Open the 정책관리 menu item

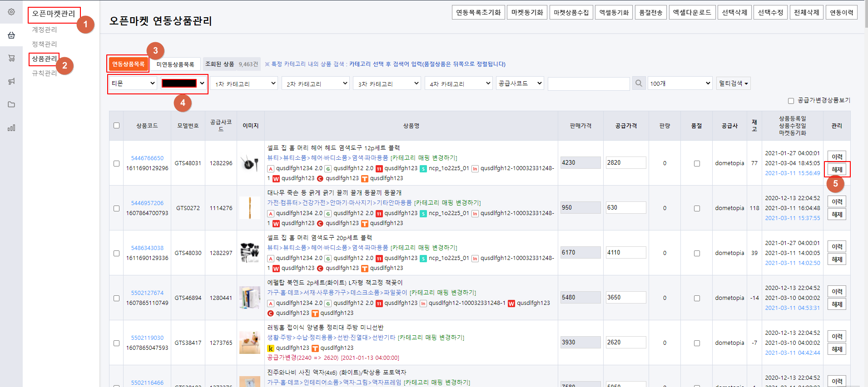(x=45, y=44)
